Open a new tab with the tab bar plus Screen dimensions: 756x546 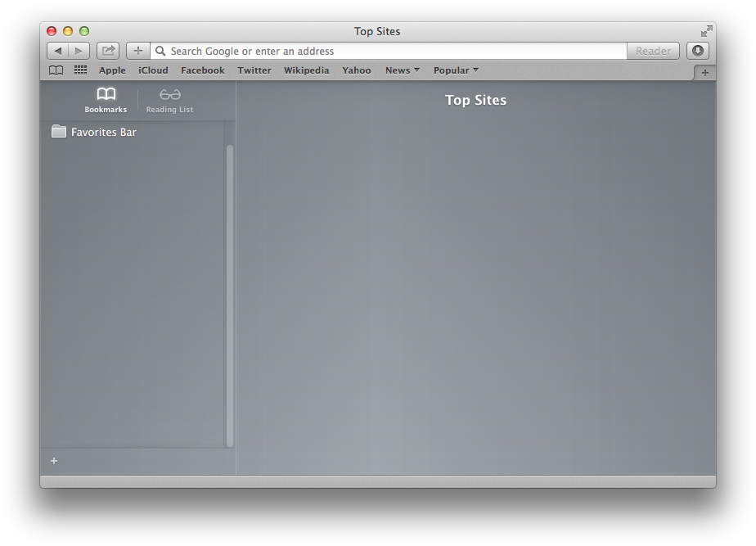coord(704,73)
